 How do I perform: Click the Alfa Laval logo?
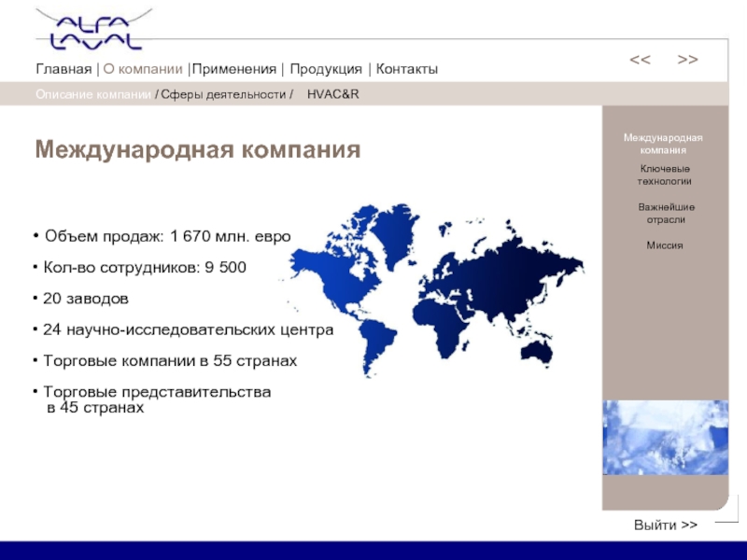(90, 28)
